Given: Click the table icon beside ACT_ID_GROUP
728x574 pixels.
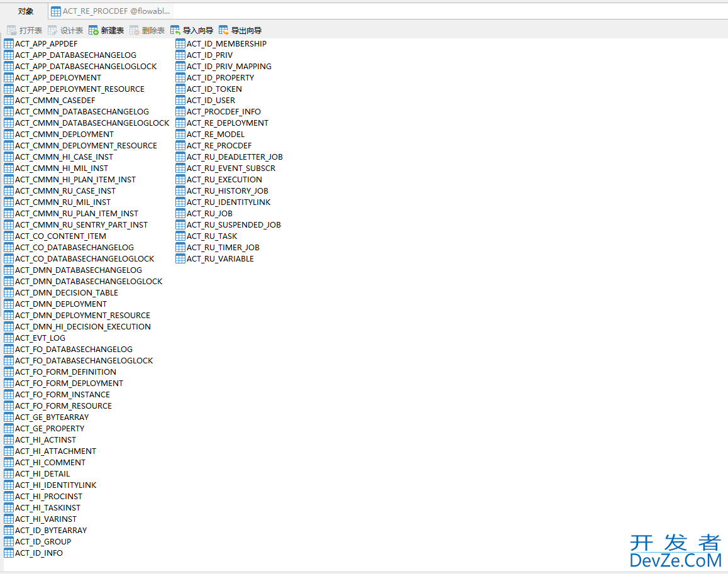Looking at the screenshot, I should point(9,541).
